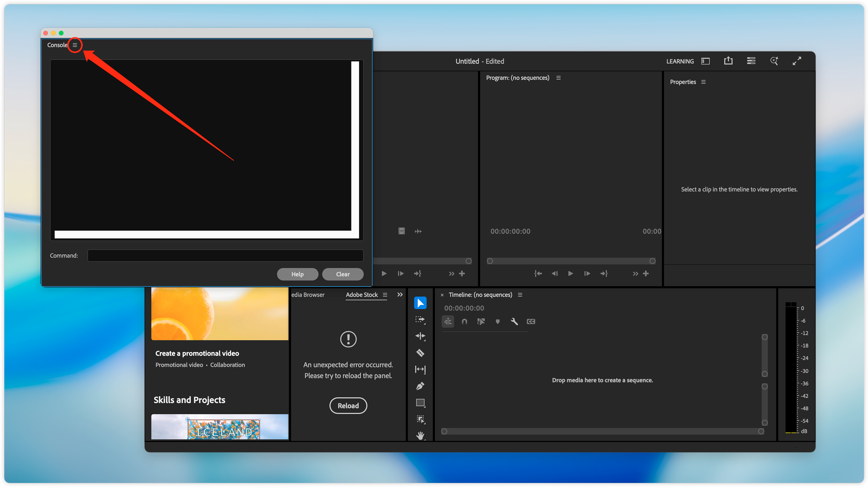
Task: Select the Pen tool
Action: pos(420,386)
